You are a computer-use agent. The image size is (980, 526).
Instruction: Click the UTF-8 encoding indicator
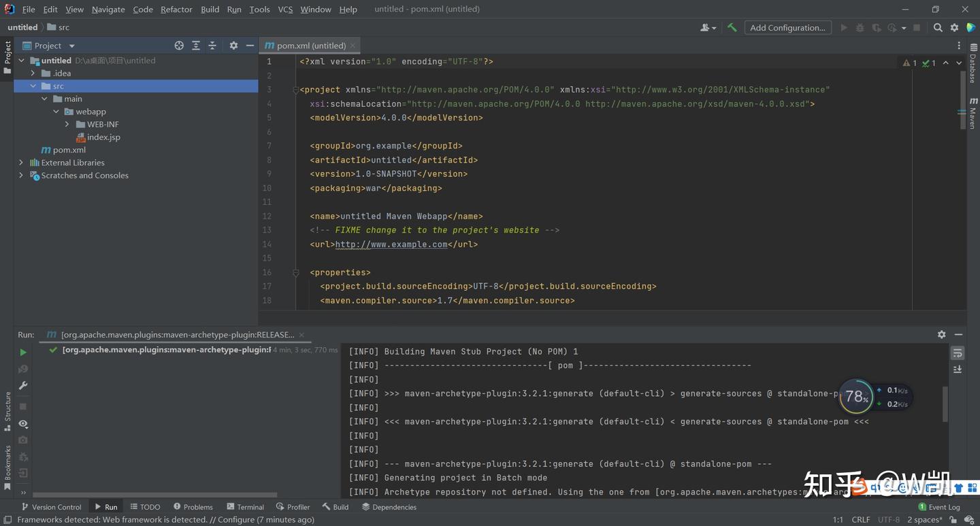pyautogui.click(x=889, y=520)
